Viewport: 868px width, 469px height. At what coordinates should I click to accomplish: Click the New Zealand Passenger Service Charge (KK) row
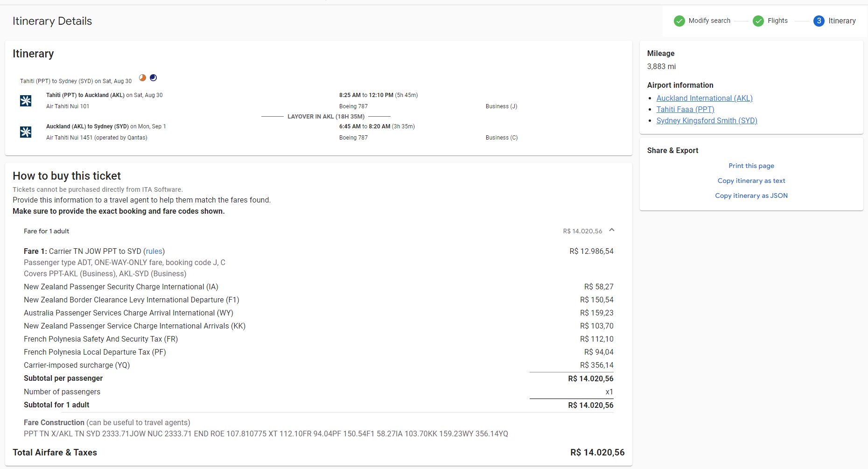(319, 326)
